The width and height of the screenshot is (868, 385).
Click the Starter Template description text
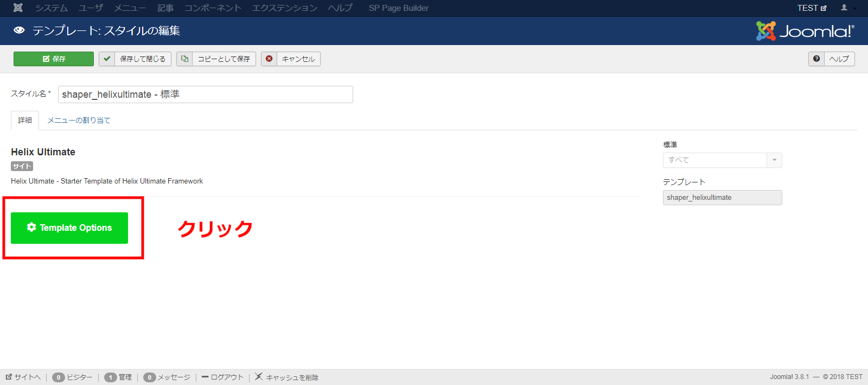107,181
